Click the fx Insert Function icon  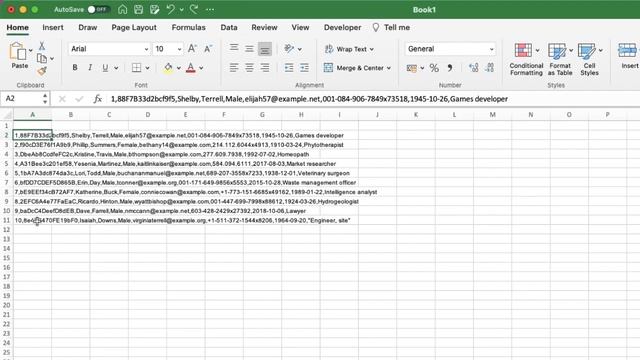coord(98,99)
